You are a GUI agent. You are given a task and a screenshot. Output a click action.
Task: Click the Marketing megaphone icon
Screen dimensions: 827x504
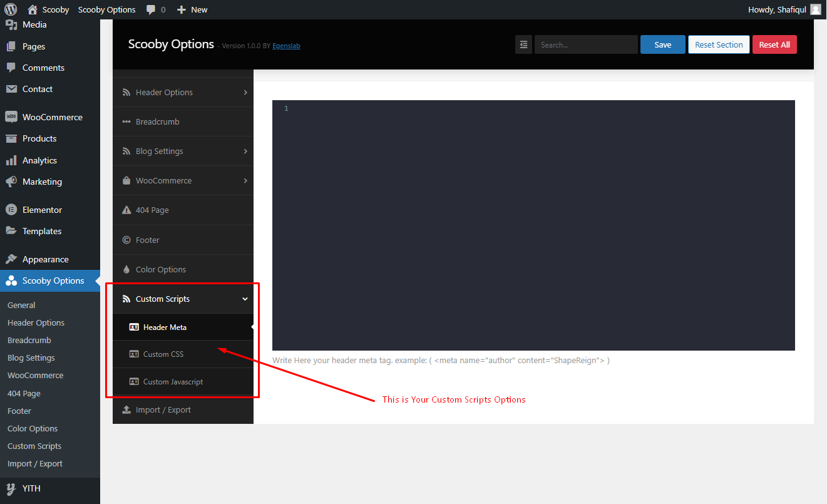pyautogui.click(x=11, y=182)
